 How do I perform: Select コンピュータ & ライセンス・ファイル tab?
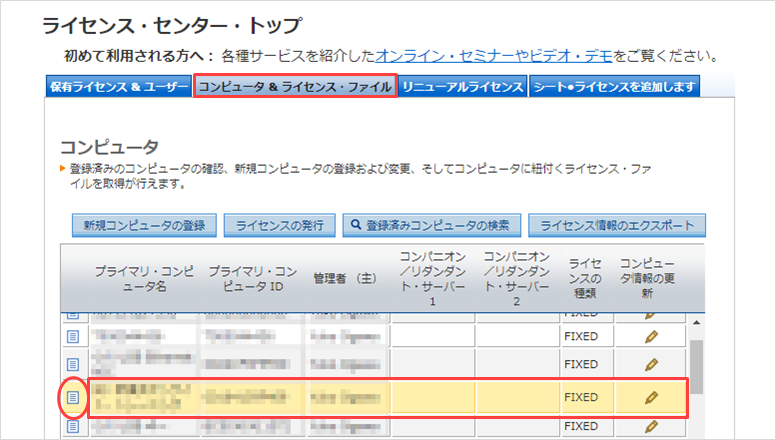tap(295, 87)
